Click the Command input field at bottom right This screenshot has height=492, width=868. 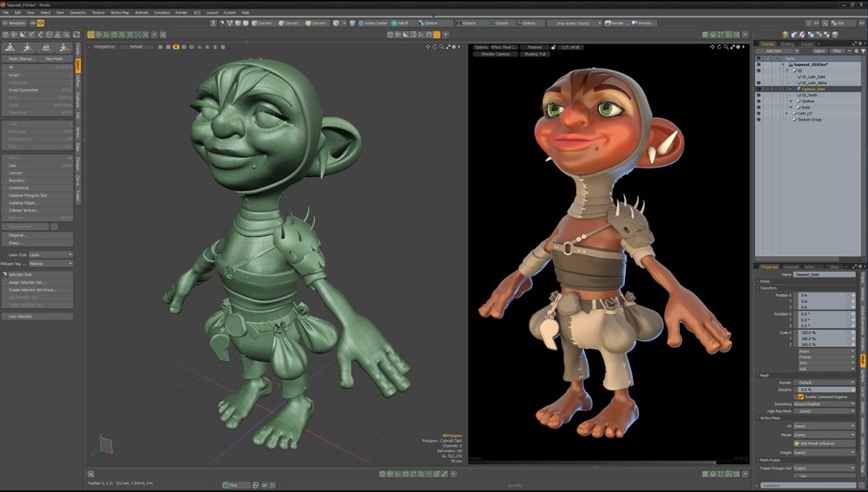click(809, 485)
